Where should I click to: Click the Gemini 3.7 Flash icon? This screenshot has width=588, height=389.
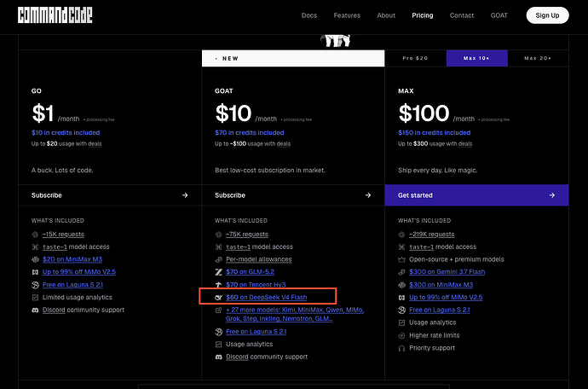pos(401,272)
